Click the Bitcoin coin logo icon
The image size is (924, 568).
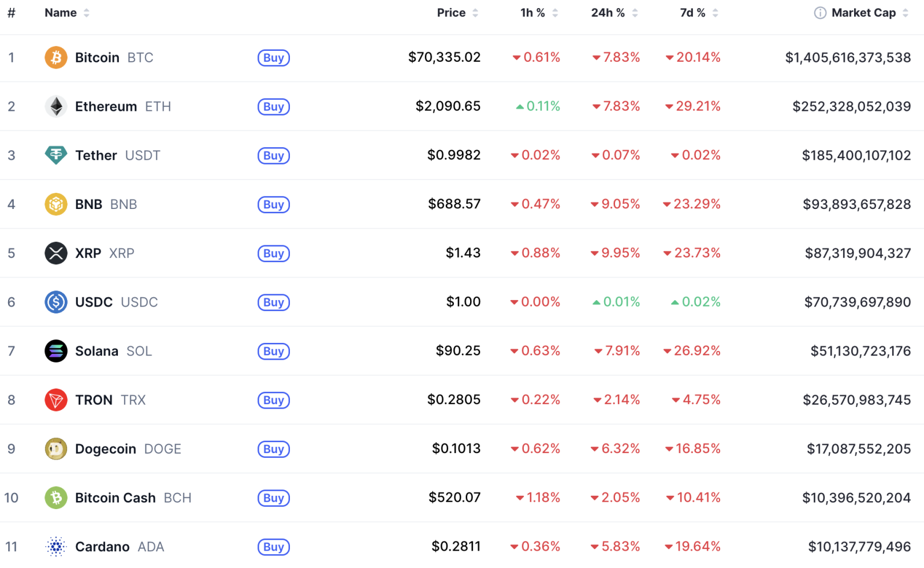[56, 58]
